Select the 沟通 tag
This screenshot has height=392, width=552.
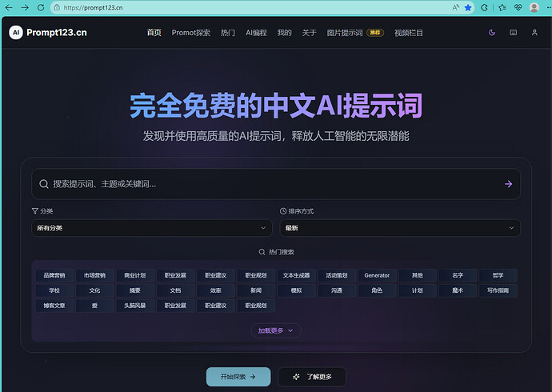pyautogui.click(x=337, y=290)
